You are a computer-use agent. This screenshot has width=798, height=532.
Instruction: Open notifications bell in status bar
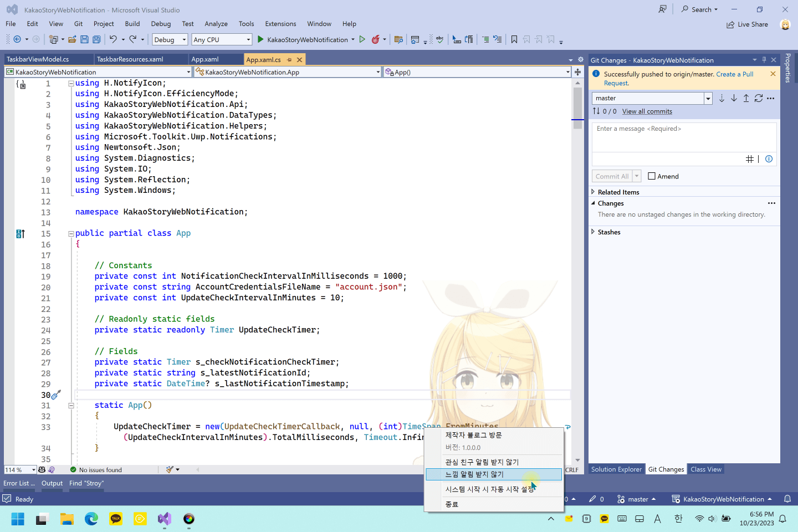[x=787, y=499]
